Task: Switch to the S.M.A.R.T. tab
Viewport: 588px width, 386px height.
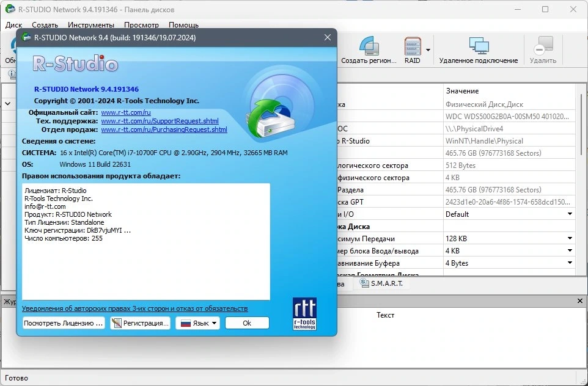Action: tap(381, 283)
